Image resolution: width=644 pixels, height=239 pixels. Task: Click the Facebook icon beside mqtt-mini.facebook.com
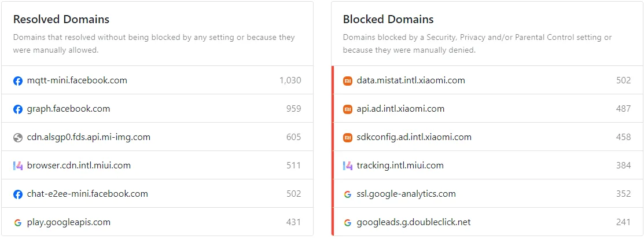pos(18,80)
